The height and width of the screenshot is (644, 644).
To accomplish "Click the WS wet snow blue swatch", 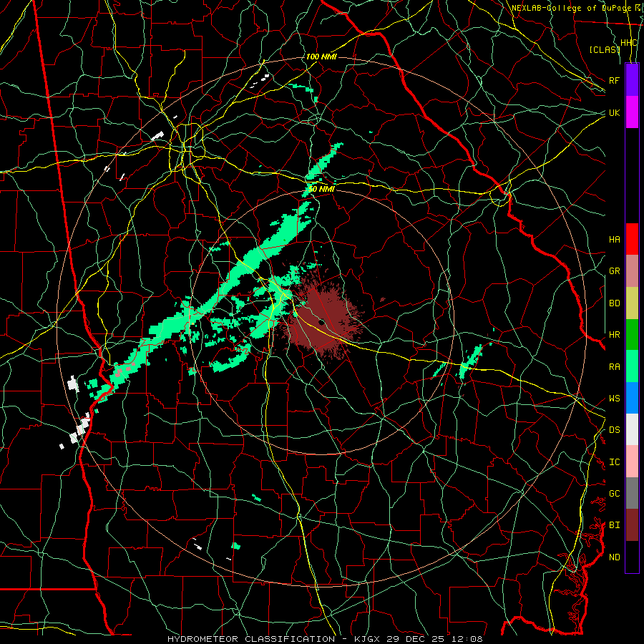I will tap(632, 398).
